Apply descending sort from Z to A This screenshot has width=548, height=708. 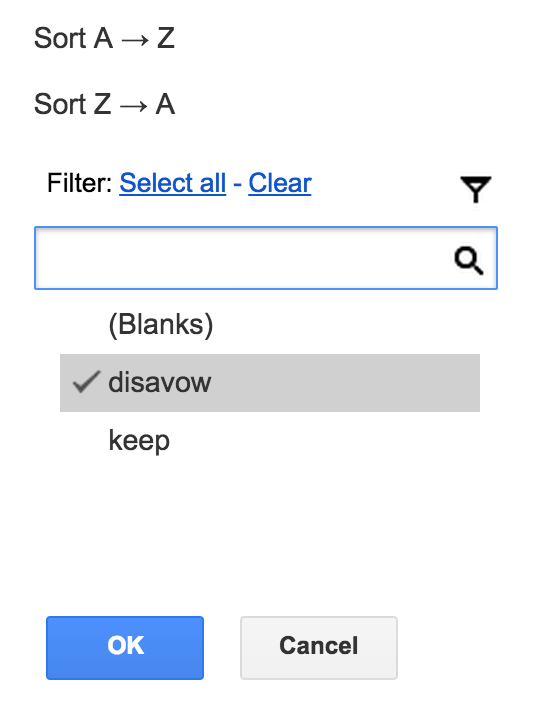[104, 104]
